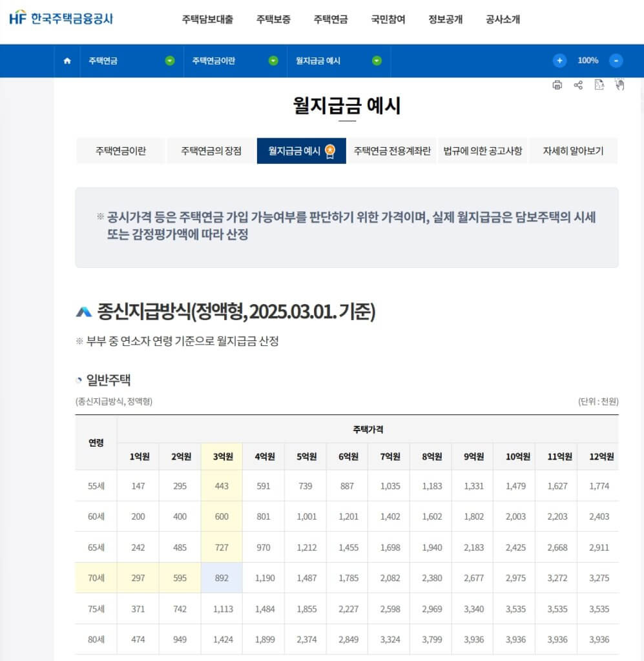Open the share icon for this page

[x=578, y=85]
